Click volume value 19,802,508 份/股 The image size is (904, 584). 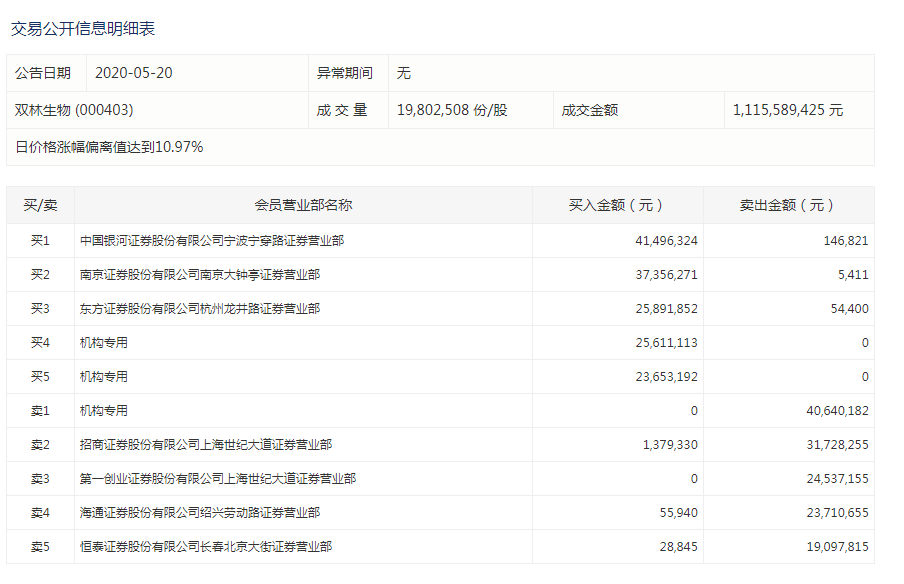[x=452, y=110]
